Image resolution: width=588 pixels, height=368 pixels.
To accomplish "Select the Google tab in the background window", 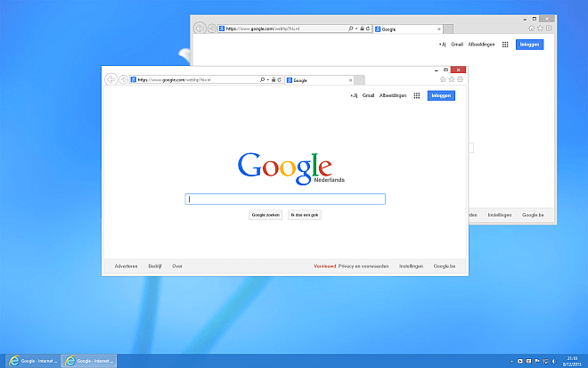I will [407, 29].
